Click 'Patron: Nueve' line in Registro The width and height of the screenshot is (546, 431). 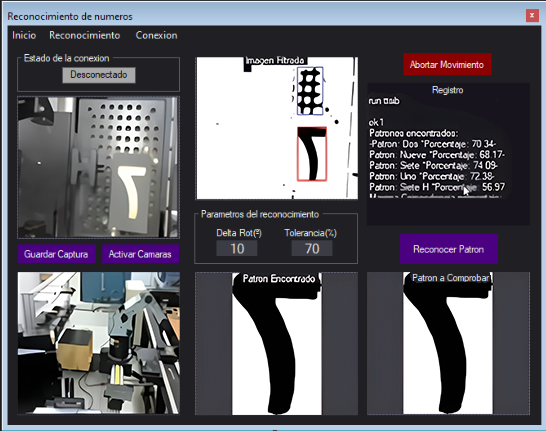pyautogui.click(x=437, y=154)
